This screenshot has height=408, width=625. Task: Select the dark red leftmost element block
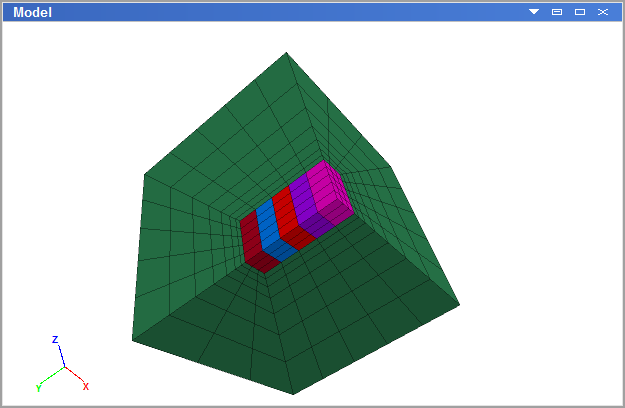252,240
